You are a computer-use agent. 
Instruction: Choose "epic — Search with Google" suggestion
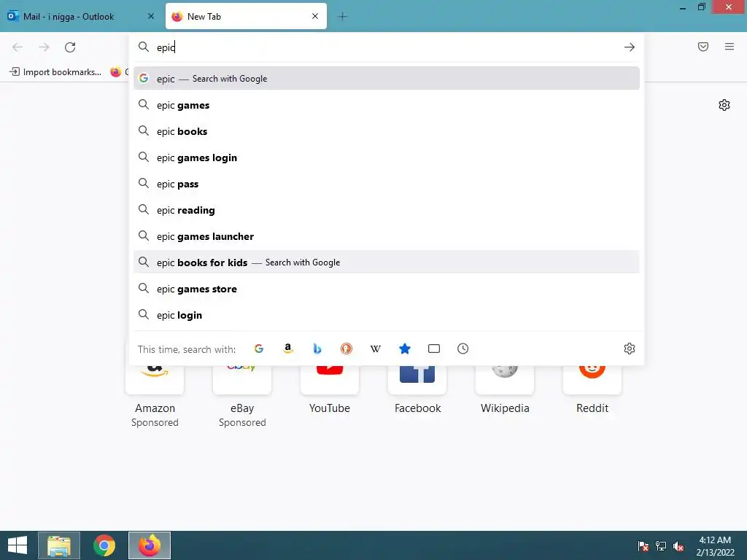(387, 79)
